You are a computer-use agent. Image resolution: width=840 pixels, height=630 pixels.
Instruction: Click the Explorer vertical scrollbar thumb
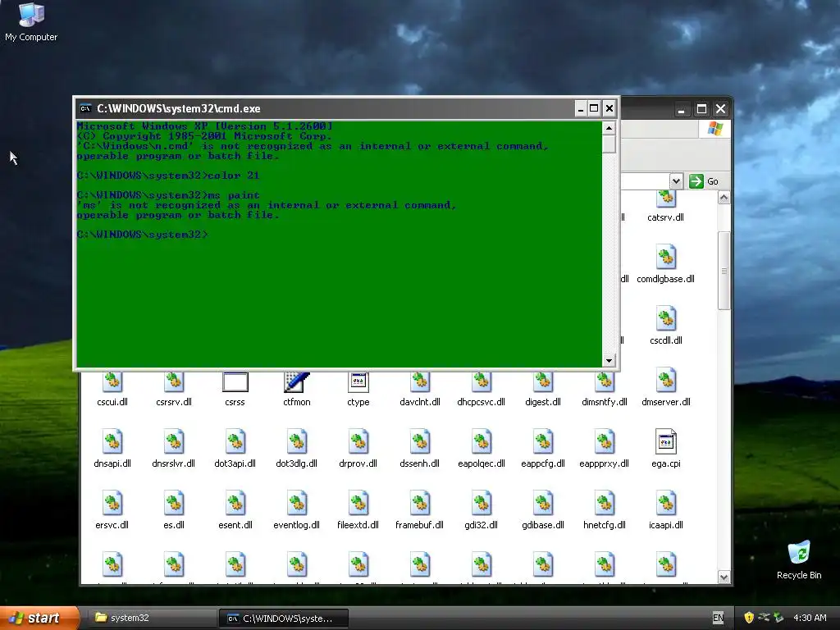tap(724, 271)
